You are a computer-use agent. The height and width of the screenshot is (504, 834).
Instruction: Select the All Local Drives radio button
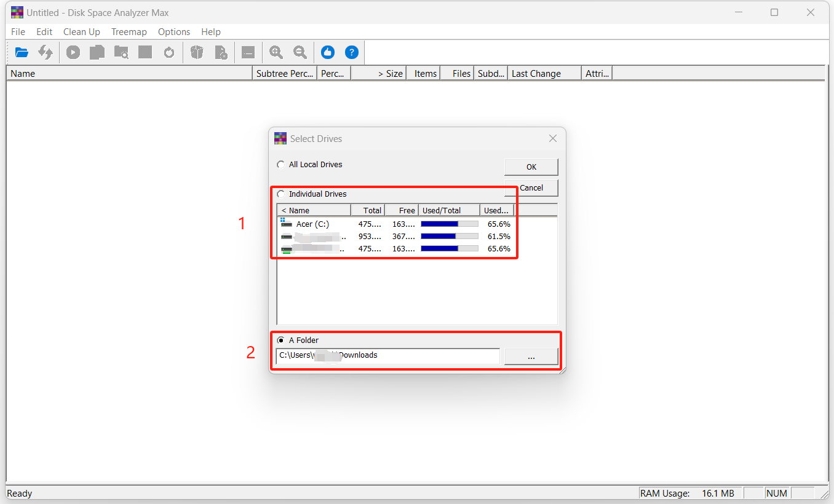tap(281, 165)
